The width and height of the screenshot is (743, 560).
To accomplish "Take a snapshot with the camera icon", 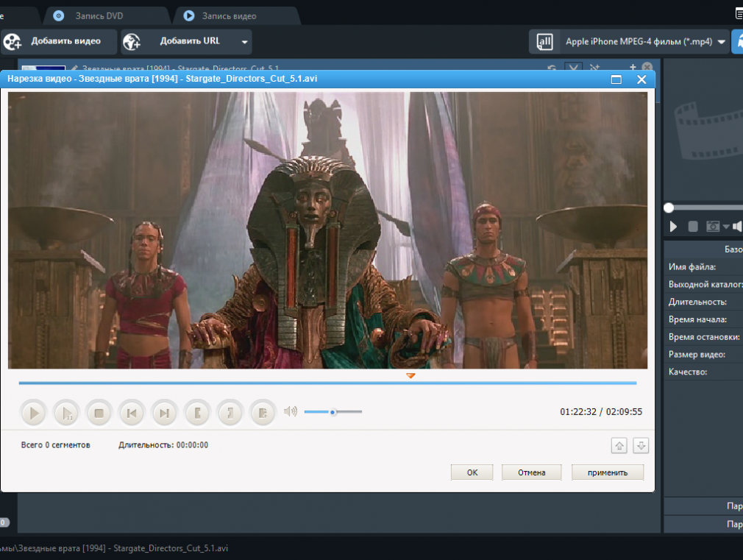I will coord(713,227).
